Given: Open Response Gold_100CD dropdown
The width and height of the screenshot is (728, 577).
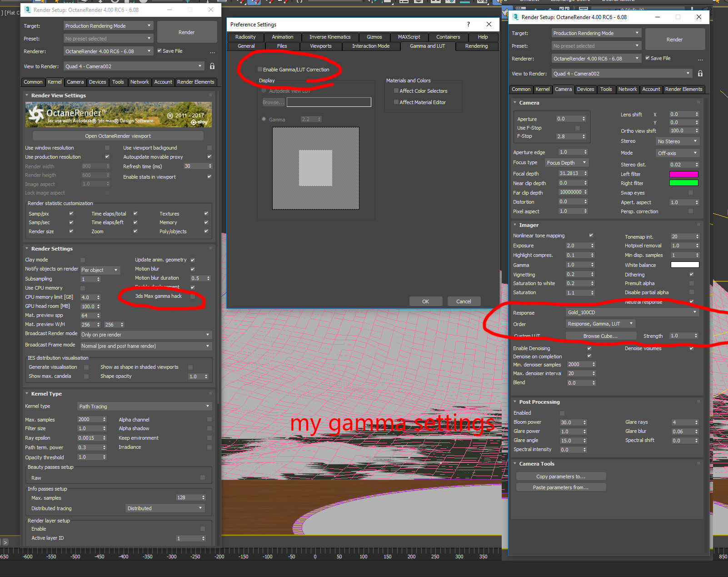Looking at the screenshot, I should [x=632, y=312].
